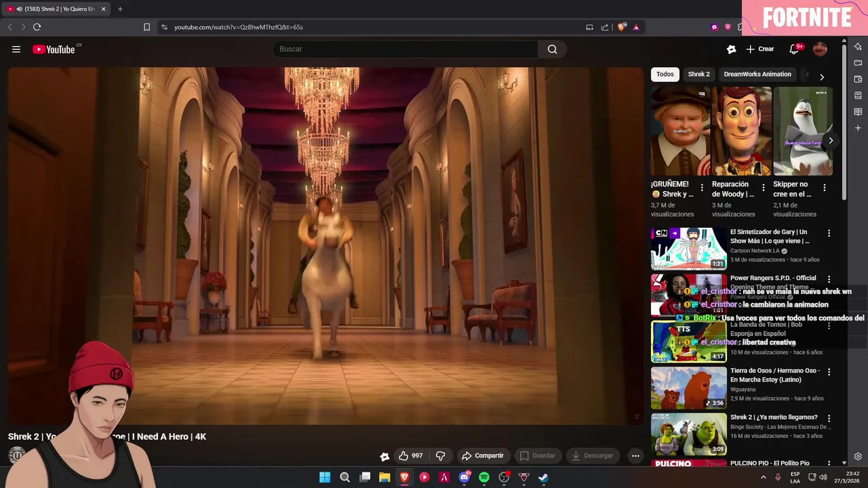Open the Brave Shields lion icon

coord(621,27)
